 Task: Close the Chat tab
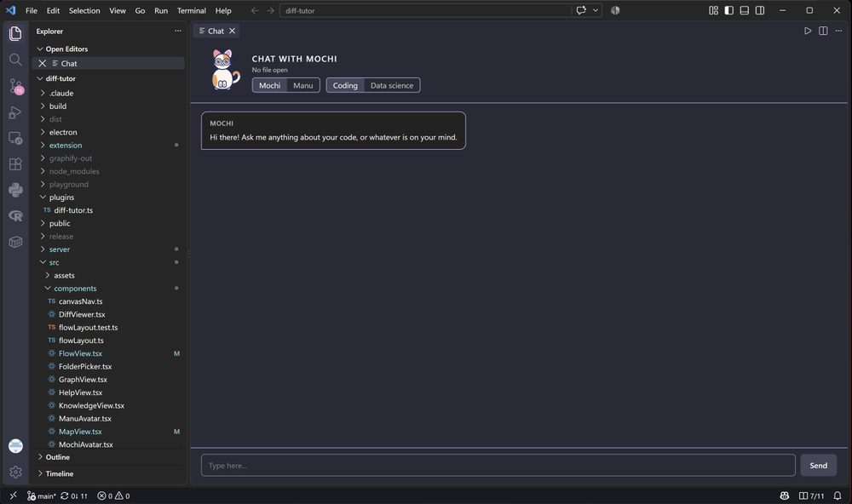coord(232,31)
